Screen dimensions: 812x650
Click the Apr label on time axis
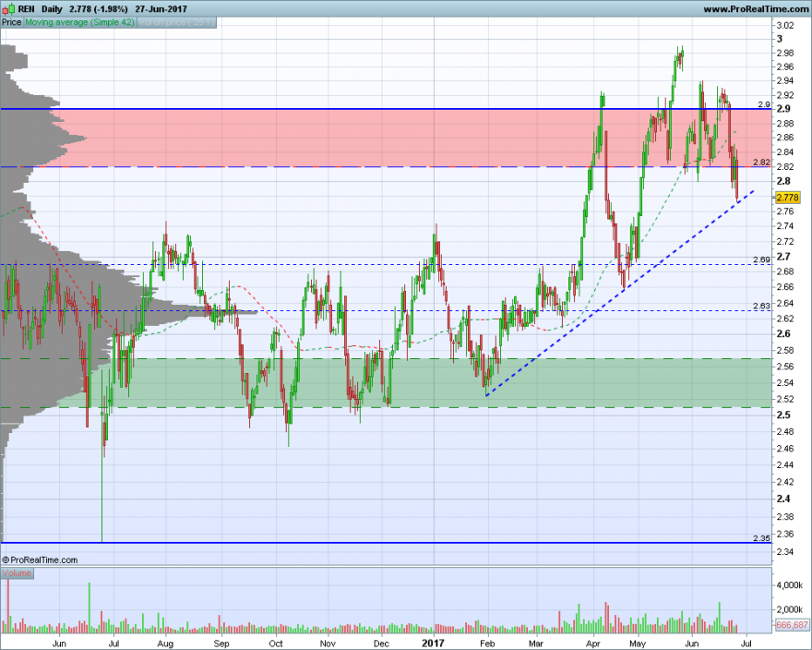tap(593, 644)
